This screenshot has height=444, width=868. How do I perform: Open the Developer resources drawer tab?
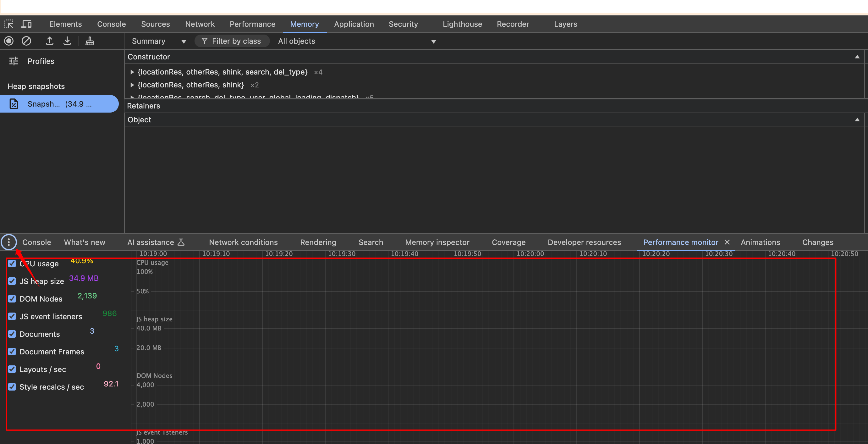point(584,242)
